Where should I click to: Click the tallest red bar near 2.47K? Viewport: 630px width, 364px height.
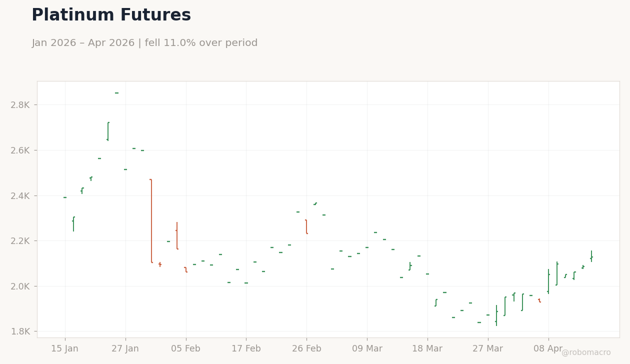(151, 221)
